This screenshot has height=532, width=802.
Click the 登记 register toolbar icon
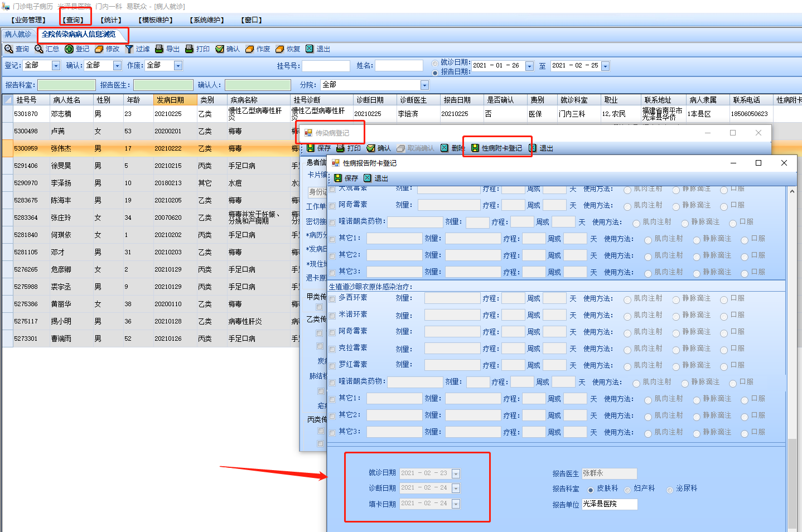pos(69,49)
